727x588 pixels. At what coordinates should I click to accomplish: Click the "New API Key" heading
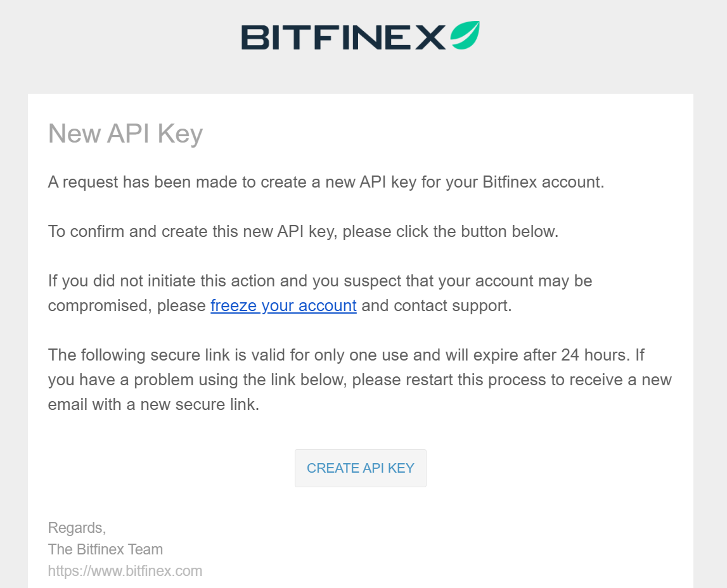pos(125,134)
